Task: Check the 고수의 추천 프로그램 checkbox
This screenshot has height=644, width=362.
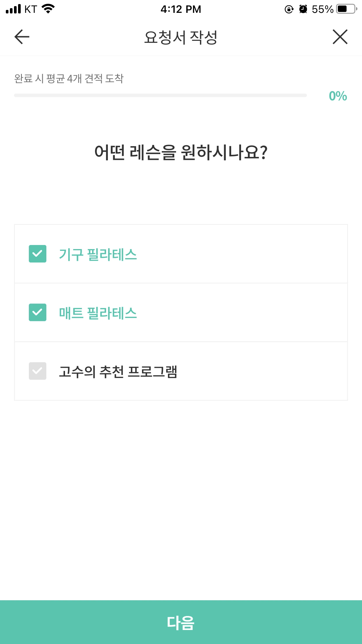Action: 38,371
